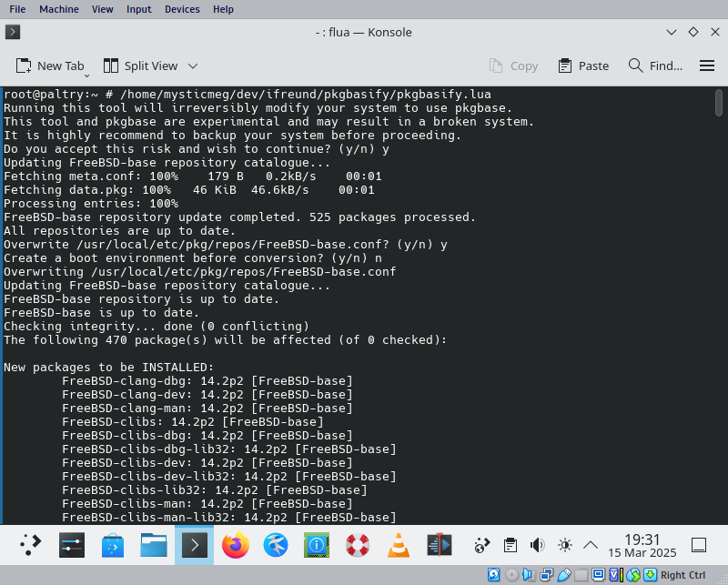Open the clipboard tray icon
Image resolution: width=728 pixels, height=585 pixels.
511,545
